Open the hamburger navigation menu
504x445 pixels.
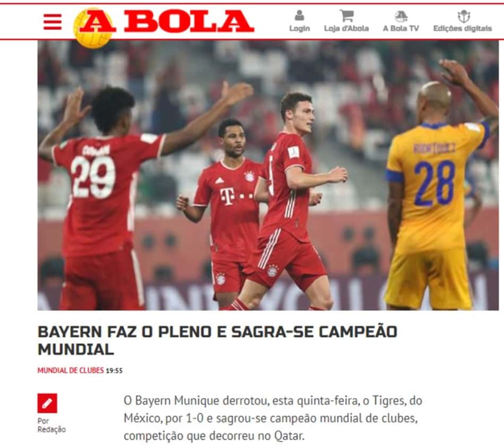tap(53, 22)
